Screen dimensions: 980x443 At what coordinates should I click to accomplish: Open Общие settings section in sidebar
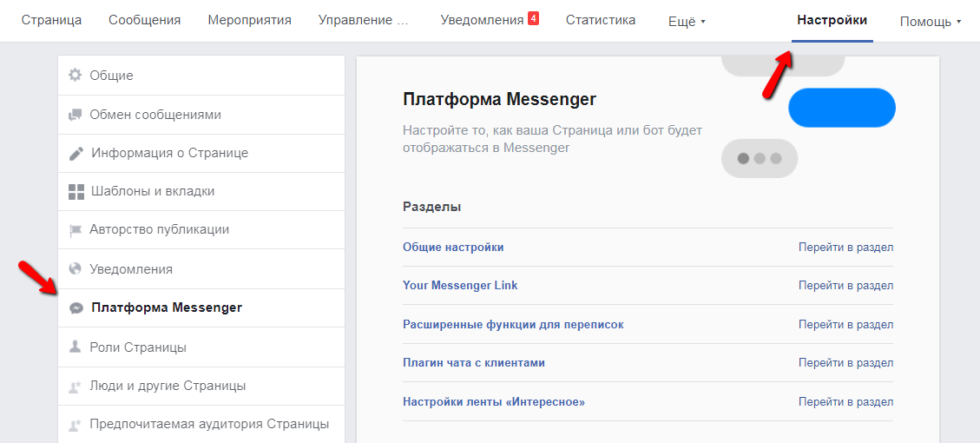coord(201,76)
